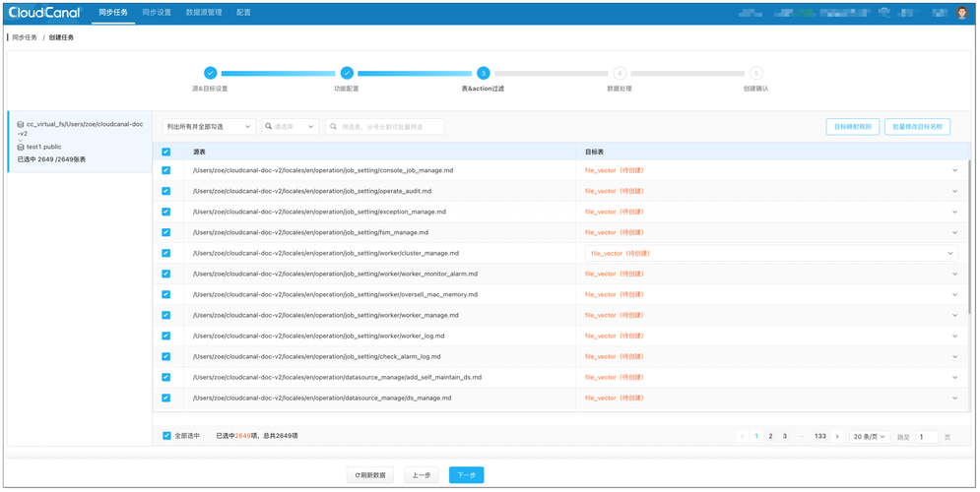The width and height of the screenshot is (980, 492).
Task: Open target table dropdown for console_job_manage.md
Action: pyautogui.click(x=955, y=170)
